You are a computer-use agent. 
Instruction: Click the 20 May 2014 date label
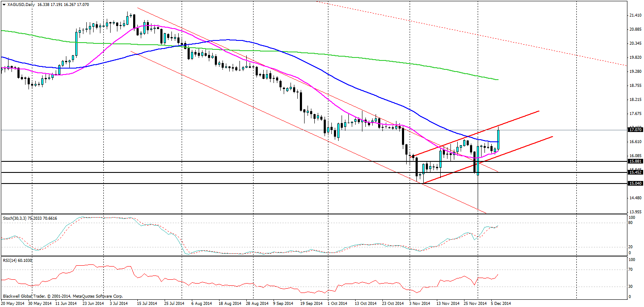click(12, 304)
